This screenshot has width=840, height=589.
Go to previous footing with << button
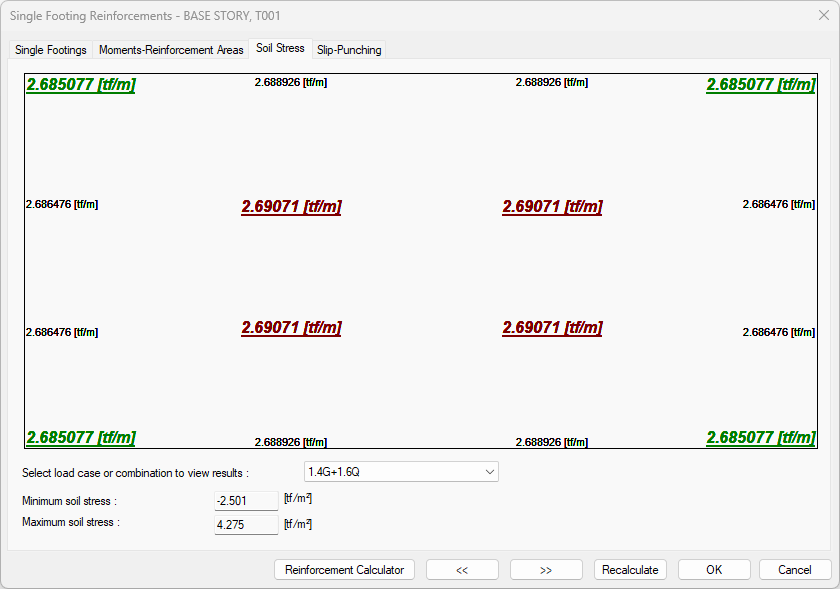coord(462,570)
